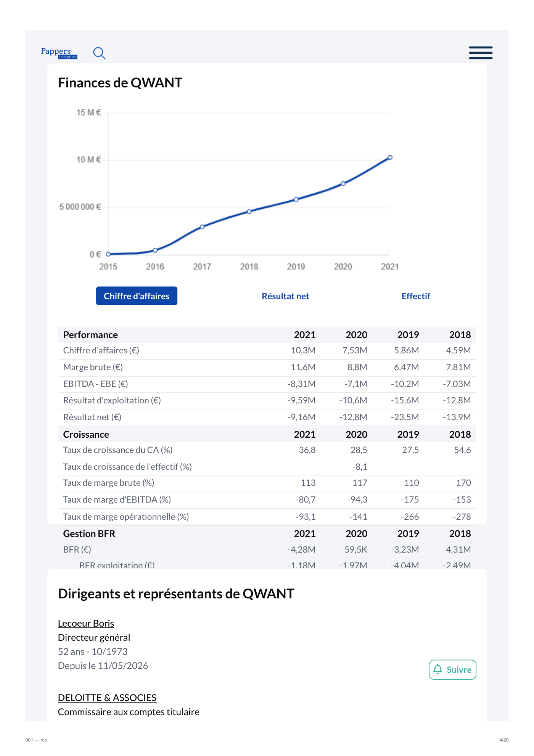Click the 'Finances de QWANT' heading

click(120, 83)
